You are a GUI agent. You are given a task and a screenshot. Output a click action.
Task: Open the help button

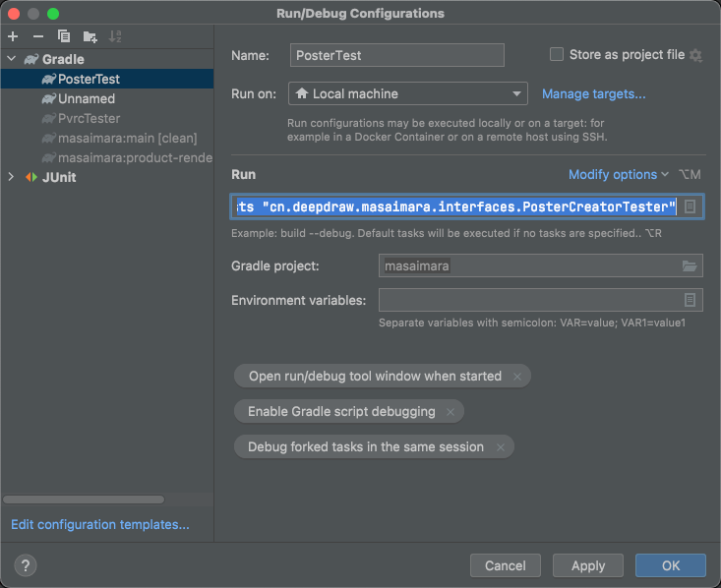(26, 565)
